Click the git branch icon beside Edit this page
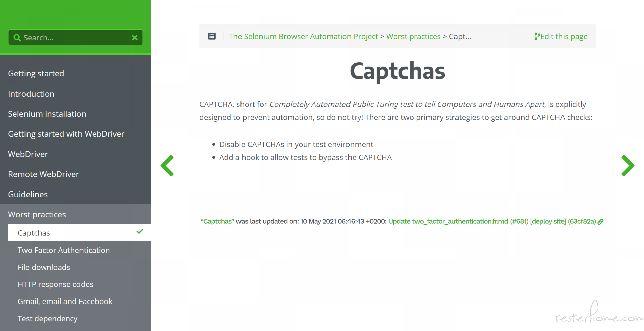 (537, 36)
